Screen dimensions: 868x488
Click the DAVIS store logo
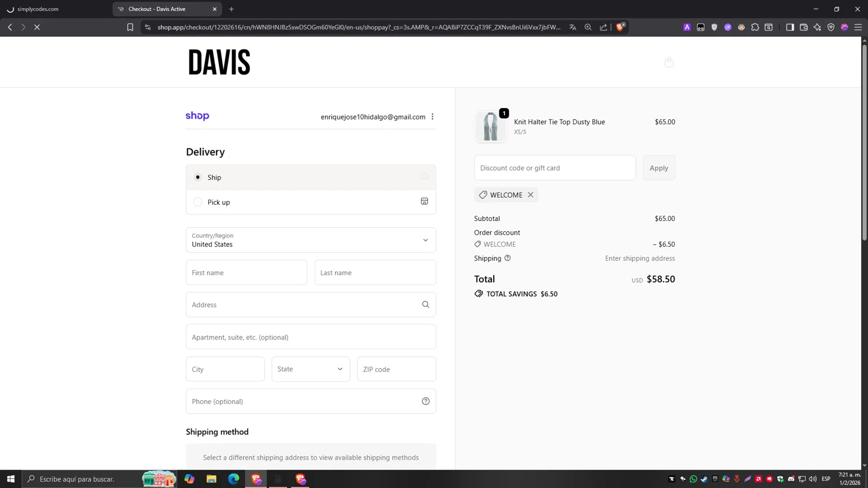point(219,62)
